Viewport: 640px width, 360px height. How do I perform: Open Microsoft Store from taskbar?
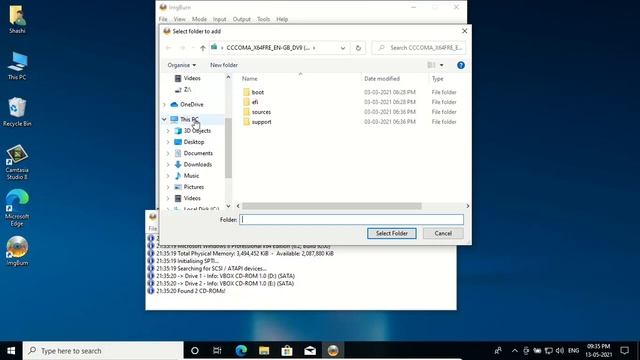(x=287, y=351)
